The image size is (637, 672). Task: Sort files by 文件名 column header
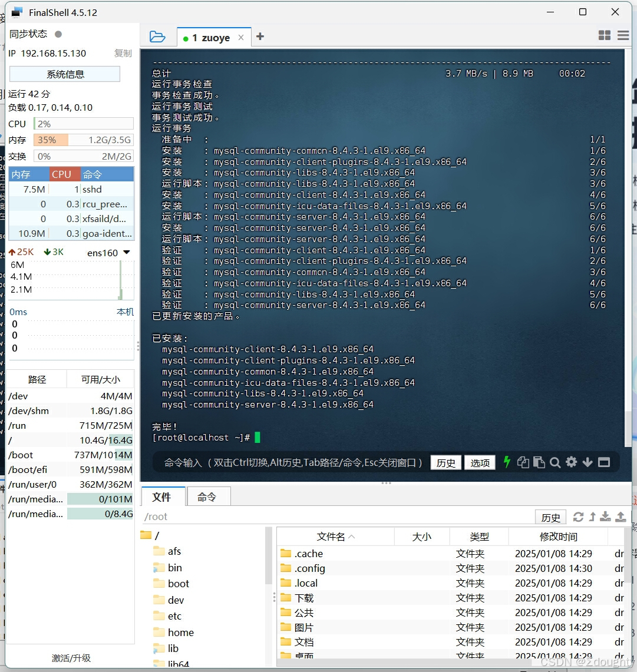(335, 537)
